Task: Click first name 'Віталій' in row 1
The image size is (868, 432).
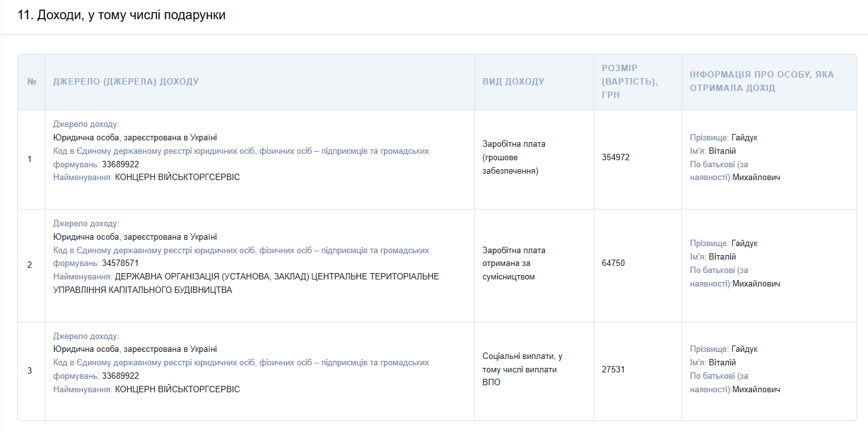Action: [722, 151]
